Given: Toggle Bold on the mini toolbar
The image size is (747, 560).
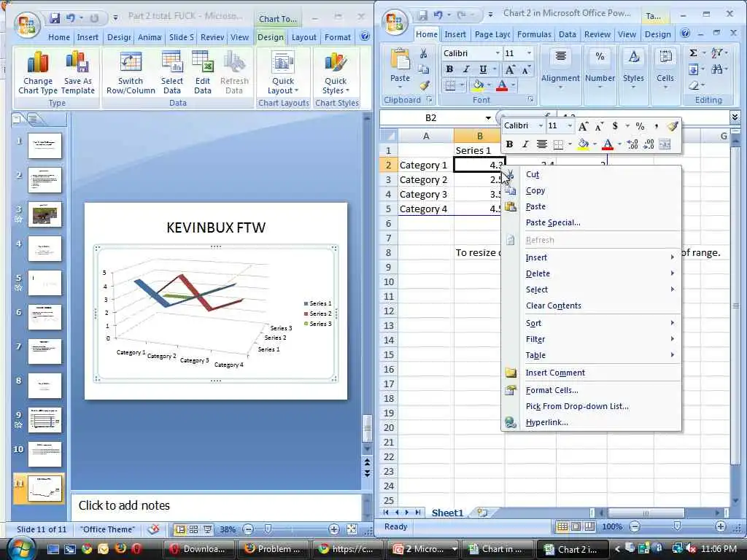Looking at the screenshot, I should point(509,144).
